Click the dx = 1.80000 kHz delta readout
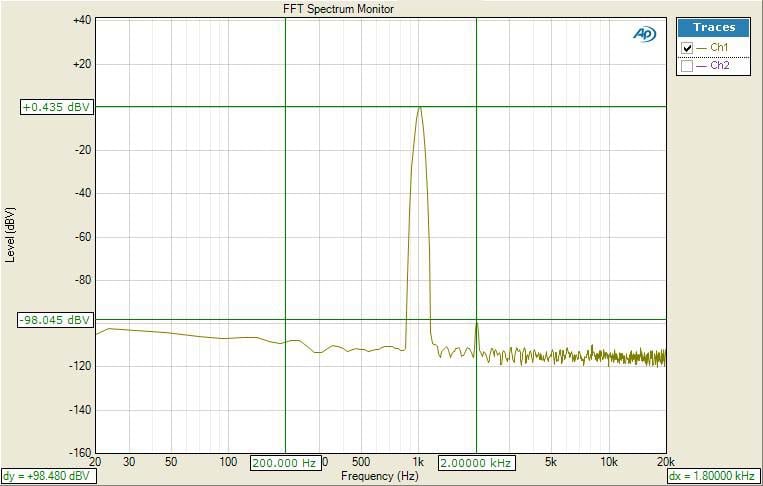Screen dimensions: 763x486 pyautogui.click(x=712, y=477)
